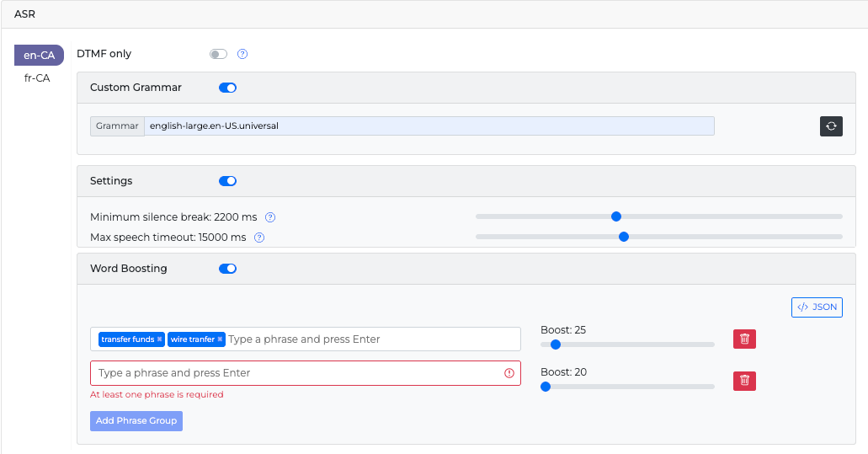Click the "Boost: 25" label

(x=563, y=330)
